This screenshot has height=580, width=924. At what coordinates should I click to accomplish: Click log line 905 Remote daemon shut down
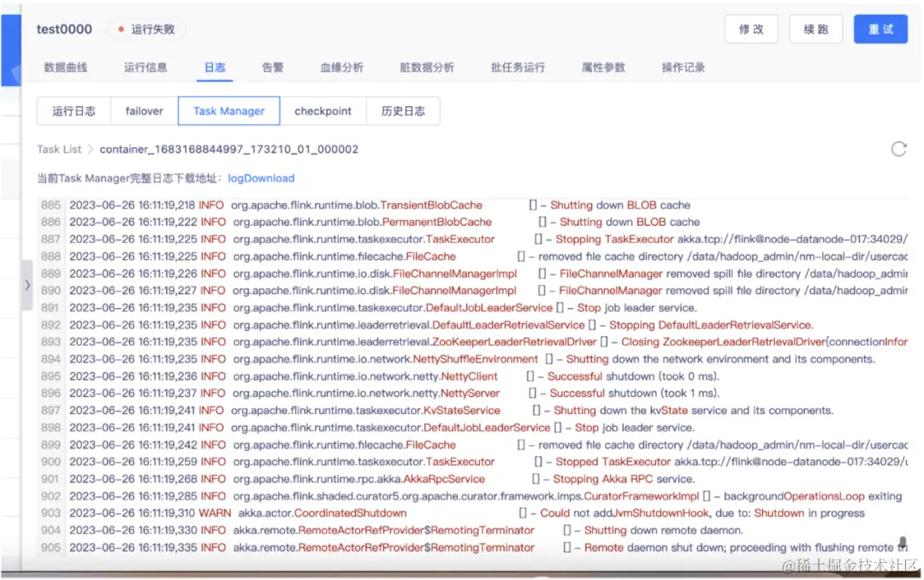point(471,547)
